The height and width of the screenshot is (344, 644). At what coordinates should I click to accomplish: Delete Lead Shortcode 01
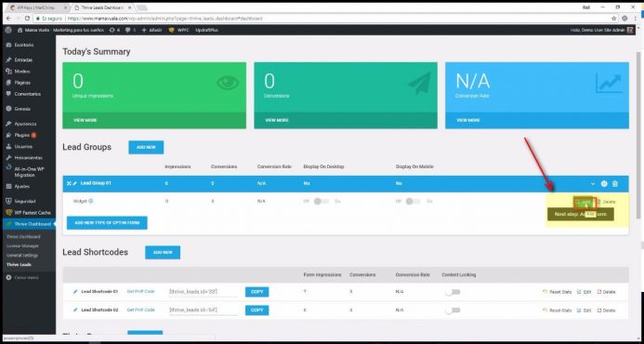pos(606,292)
